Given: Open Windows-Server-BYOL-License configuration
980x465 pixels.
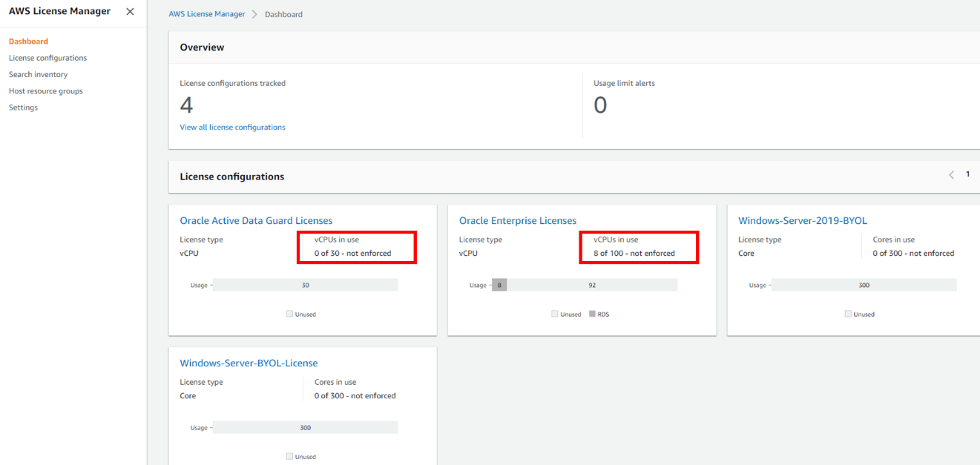Looking at the screenshot, I should pos(249,363).
